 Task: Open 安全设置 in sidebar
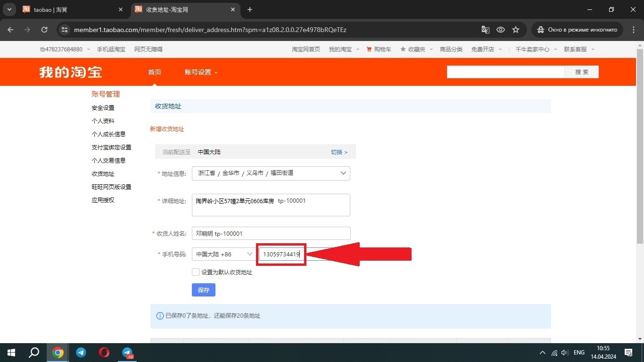(x=103, y=108)
